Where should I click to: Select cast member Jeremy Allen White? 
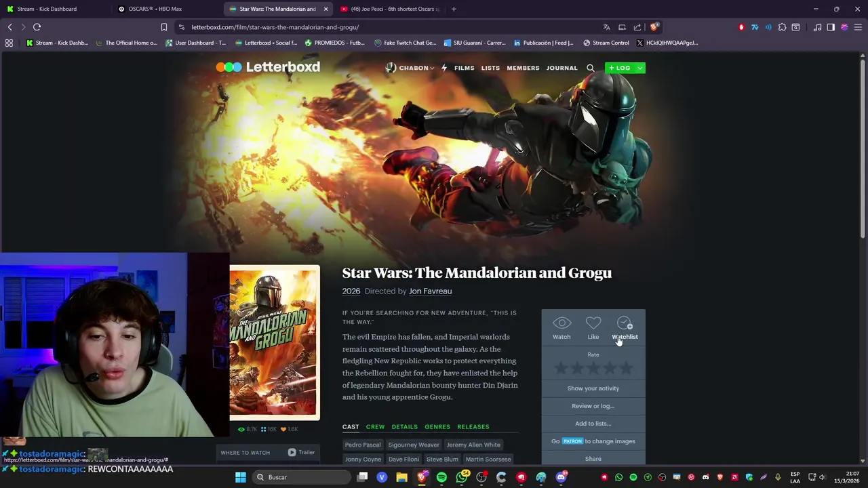(x=473, y=445)
